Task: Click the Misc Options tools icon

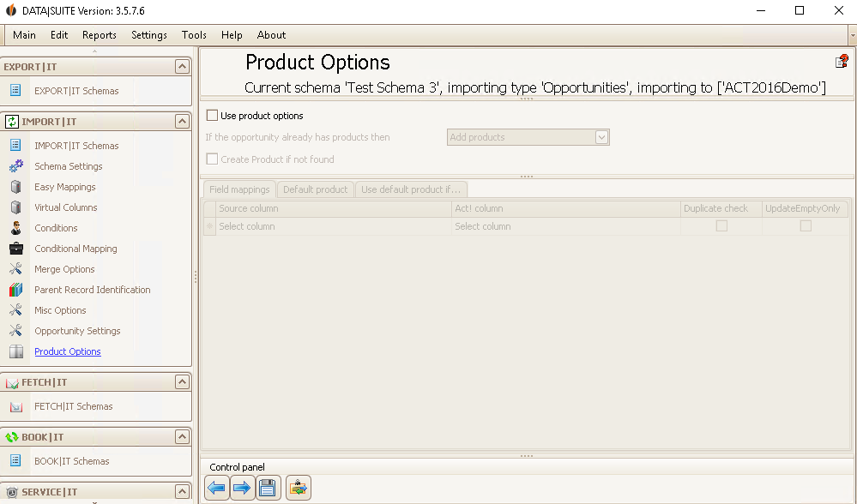Action: [x=15, y=310]
